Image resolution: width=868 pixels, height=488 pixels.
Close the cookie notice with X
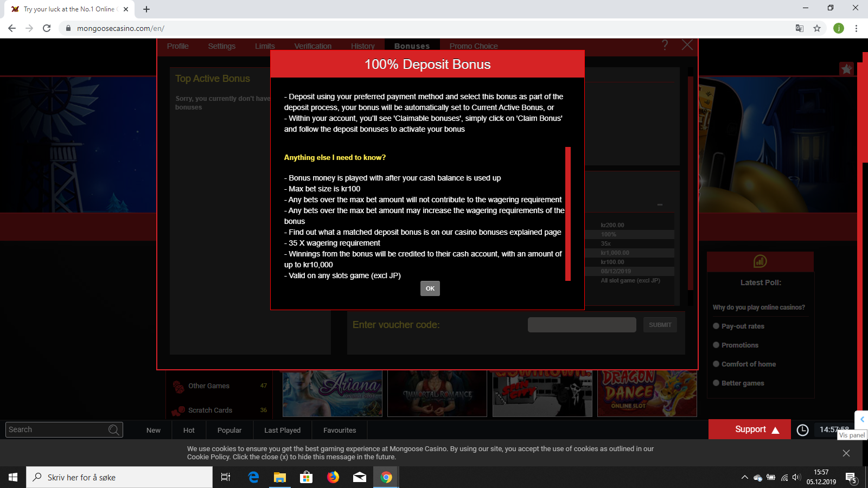(846, 453)
